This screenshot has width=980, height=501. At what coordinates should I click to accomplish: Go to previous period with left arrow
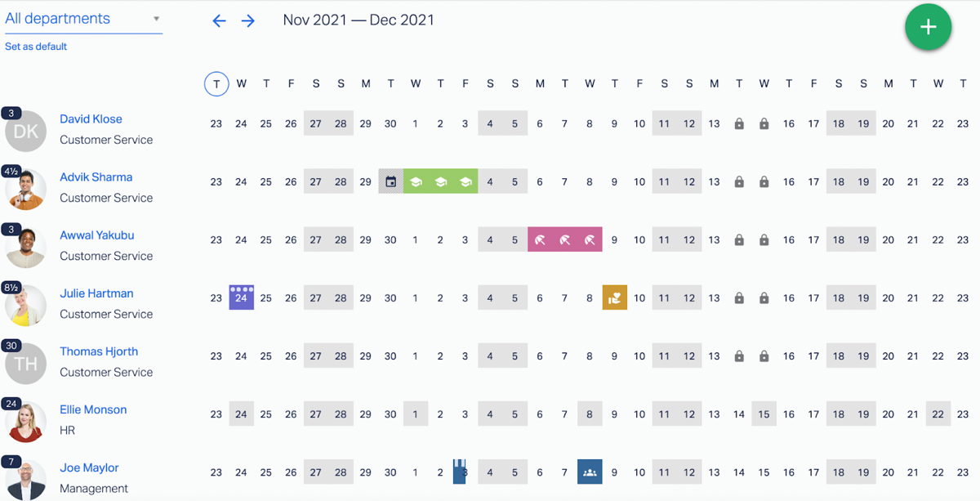[x=219, y=21]
